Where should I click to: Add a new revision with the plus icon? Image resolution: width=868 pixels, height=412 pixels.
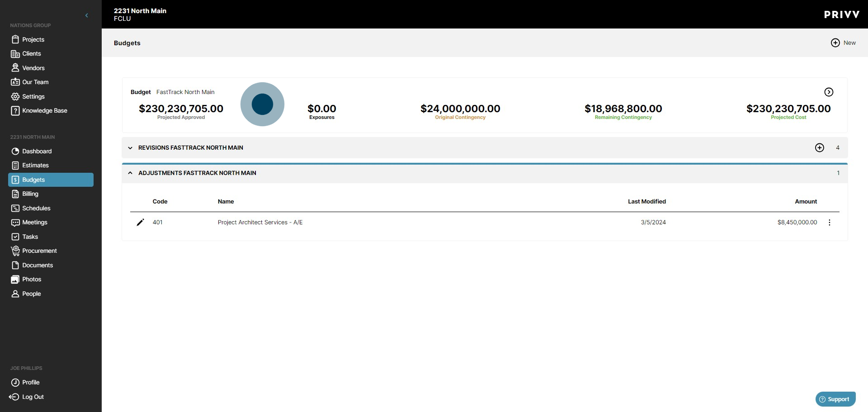pyautogui.click(x=820, y=147)
